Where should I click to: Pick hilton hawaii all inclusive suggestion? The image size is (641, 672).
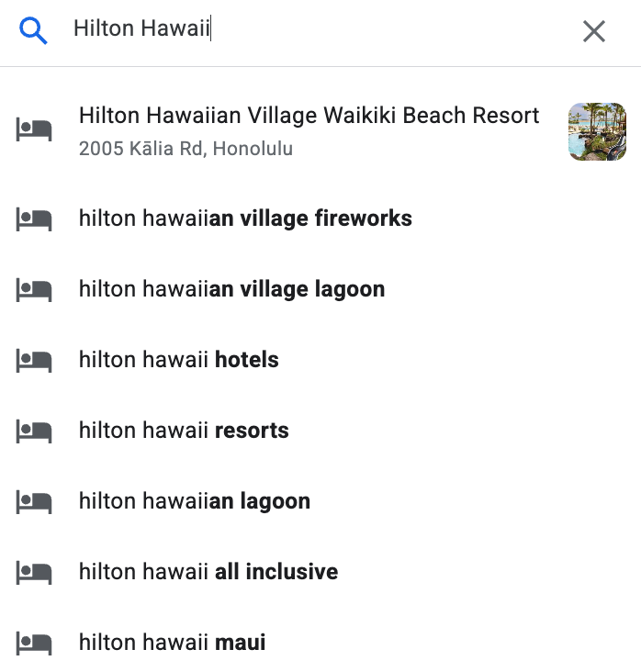(208, 572)
